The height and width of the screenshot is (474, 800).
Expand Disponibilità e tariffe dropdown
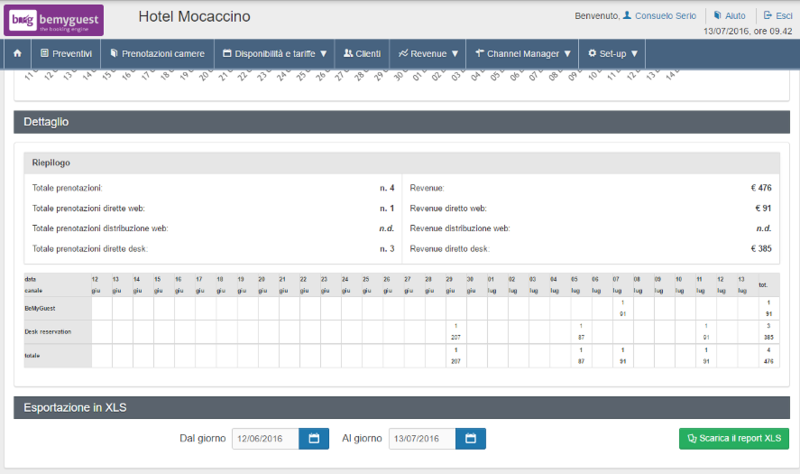point(275,53)
